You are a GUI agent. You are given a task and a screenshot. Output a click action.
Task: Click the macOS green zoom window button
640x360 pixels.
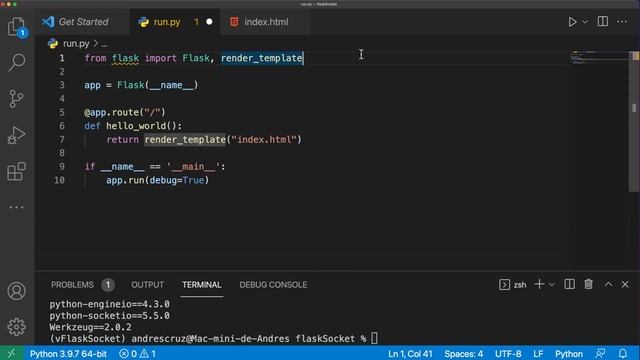(15, 4)
